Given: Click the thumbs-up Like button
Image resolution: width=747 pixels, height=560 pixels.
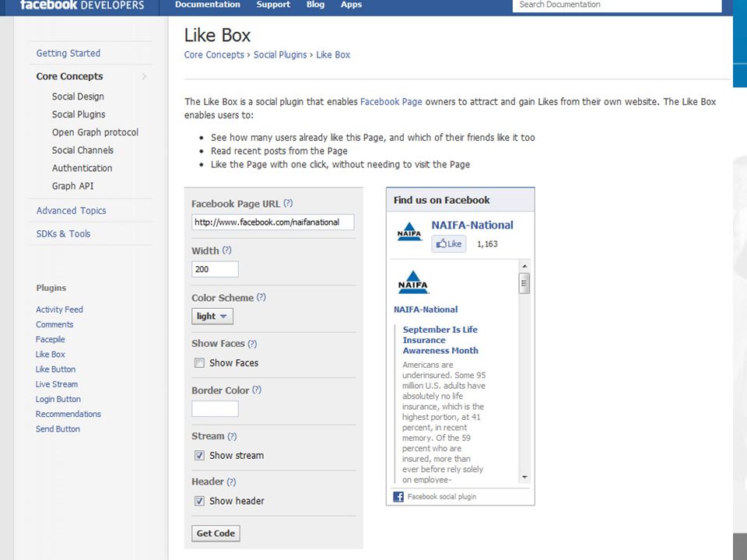Looking at the screenshot, I should (x=449, y=243).
